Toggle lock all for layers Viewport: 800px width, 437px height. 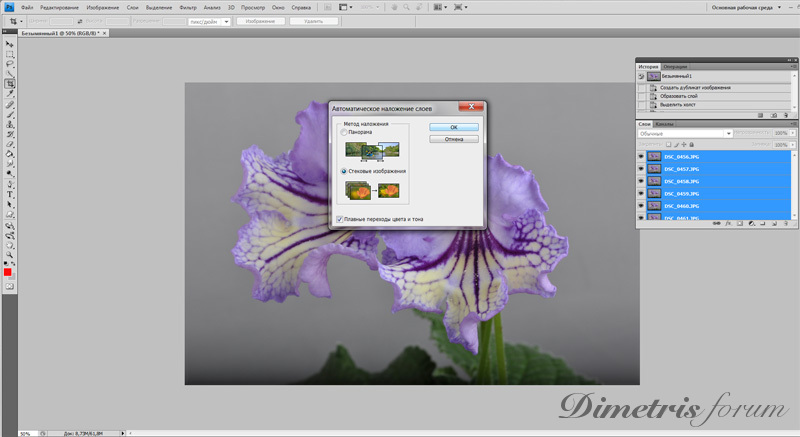[x=692, y=145]
